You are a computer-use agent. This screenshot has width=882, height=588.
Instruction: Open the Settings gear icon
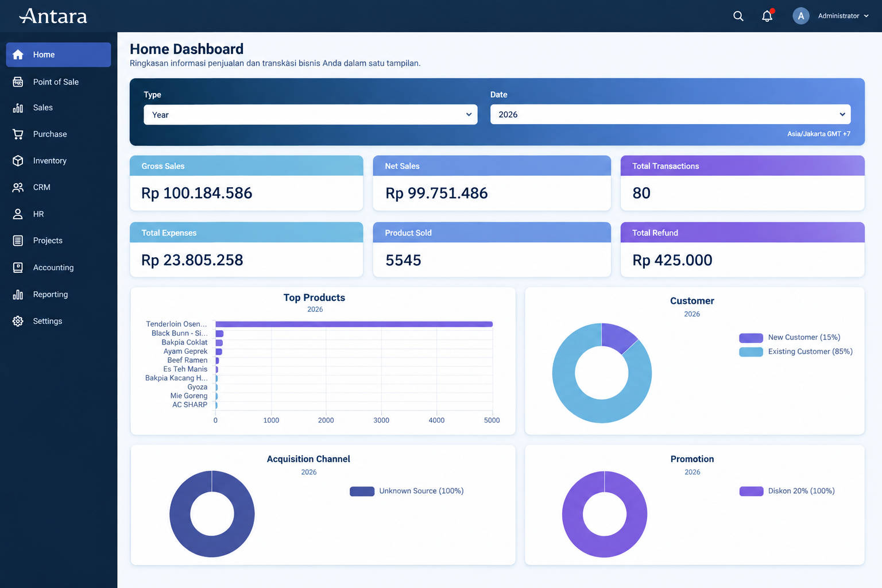18,321
